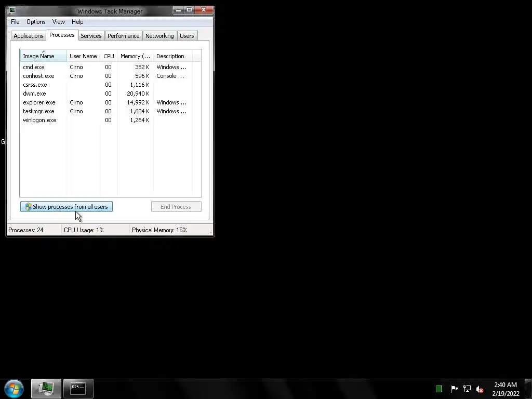Click Task Manager taskbar icon
532x399 pixels.
point(46,389)
